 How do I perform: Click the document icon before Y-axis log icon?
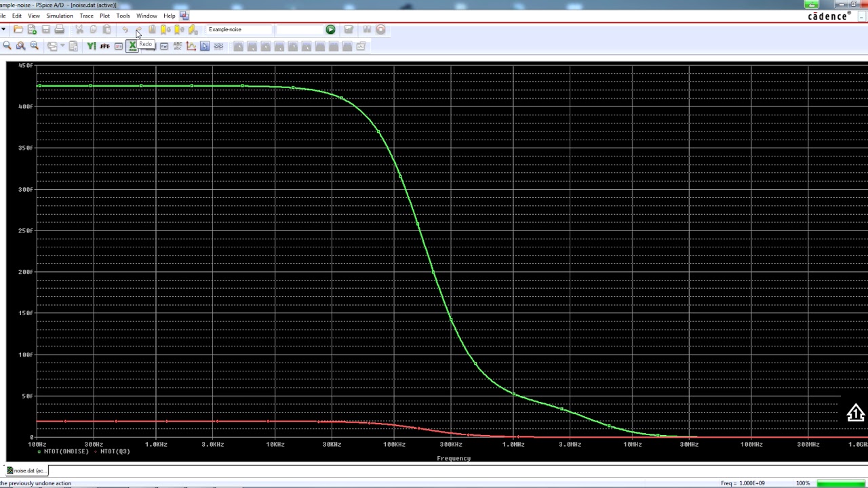tap(73, 46)
